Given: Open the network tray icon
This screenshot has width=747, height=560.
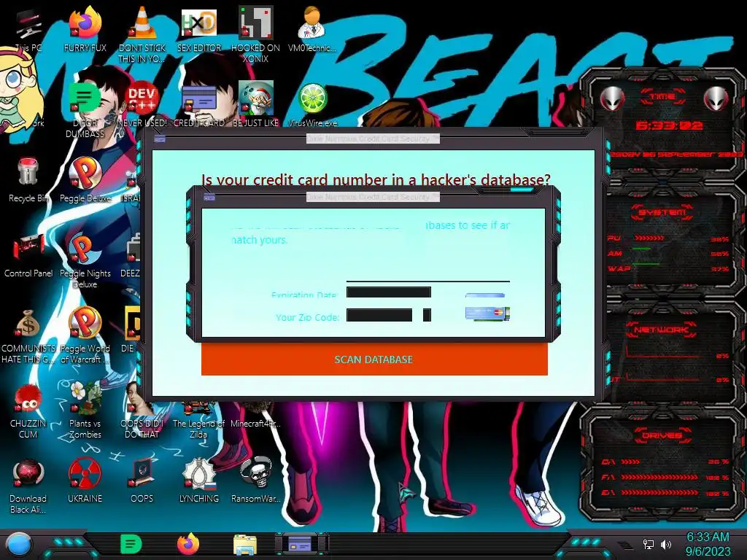Looking at the screenshot, I should click(649, 544).
